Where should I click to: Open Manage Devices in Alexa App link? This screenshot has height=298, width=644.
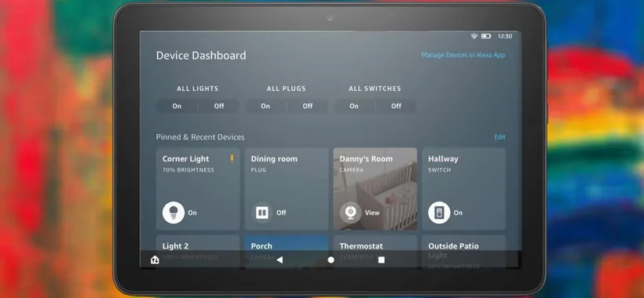pos(463,55)
